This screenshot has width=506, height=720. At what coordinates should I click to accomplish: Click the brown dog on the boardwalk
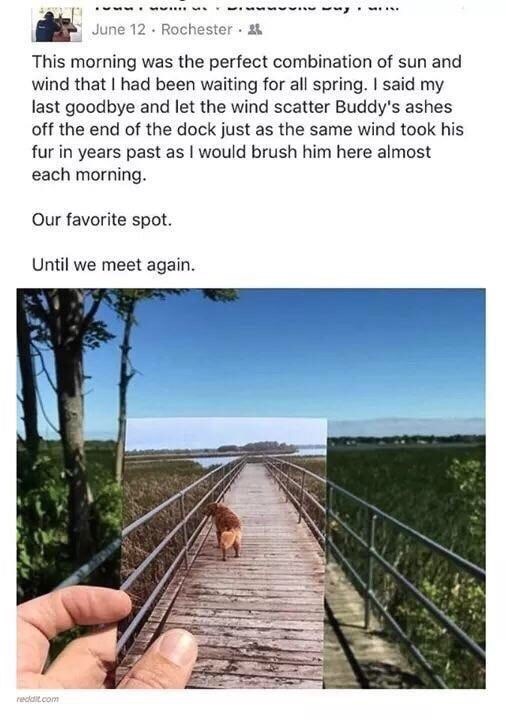(225, 530)
